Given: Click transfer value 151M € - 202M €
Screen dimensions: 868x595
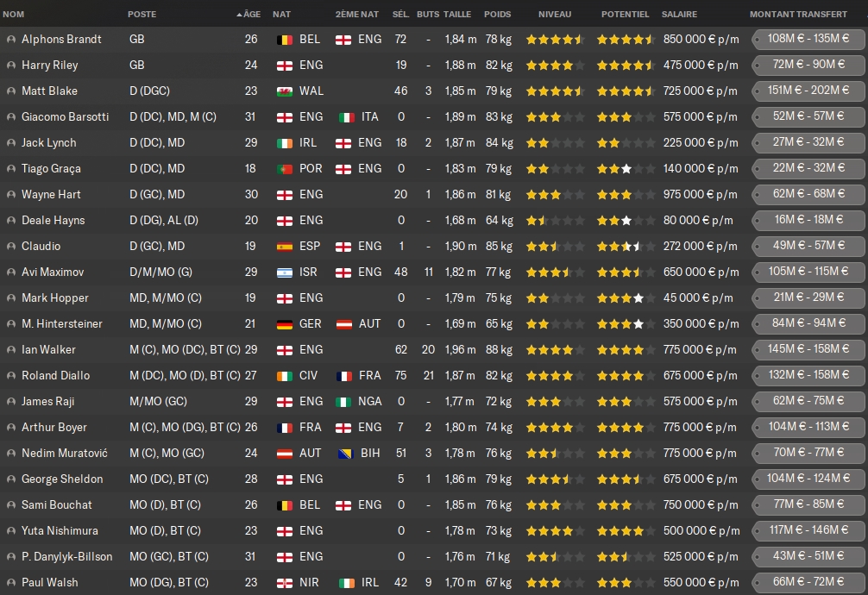Looking at the screenshot, I should tap(808, 91).
